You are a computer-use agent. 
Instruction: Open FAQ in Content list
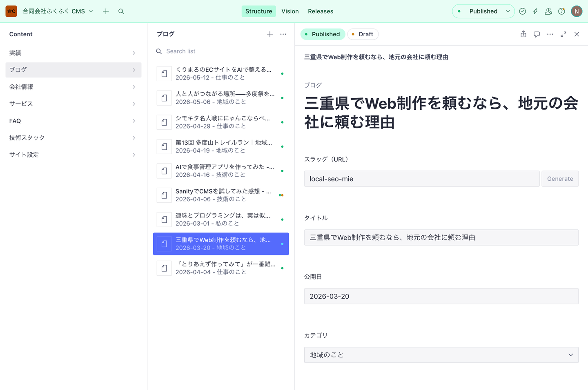[73, 121]
